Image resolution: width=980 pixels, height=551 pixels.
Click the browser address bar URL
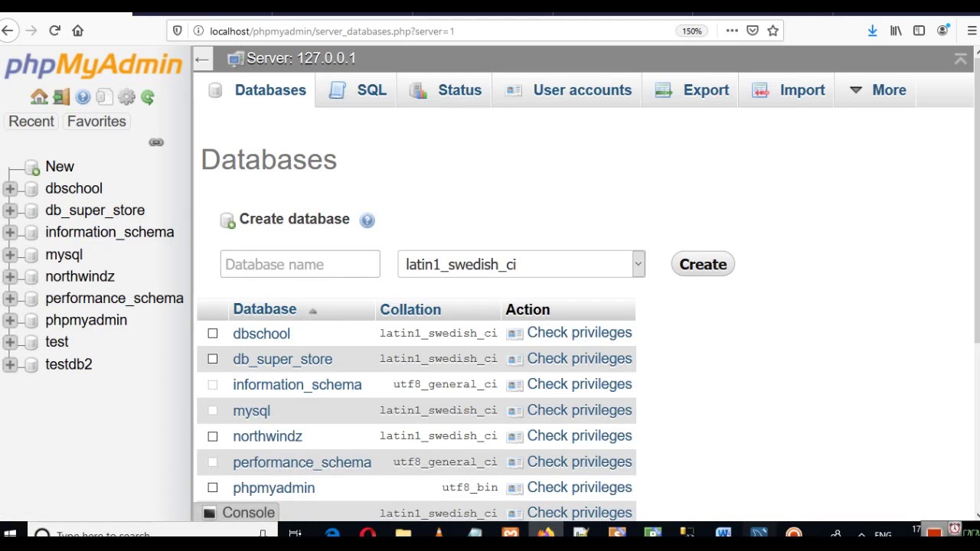tap(332, 31)
